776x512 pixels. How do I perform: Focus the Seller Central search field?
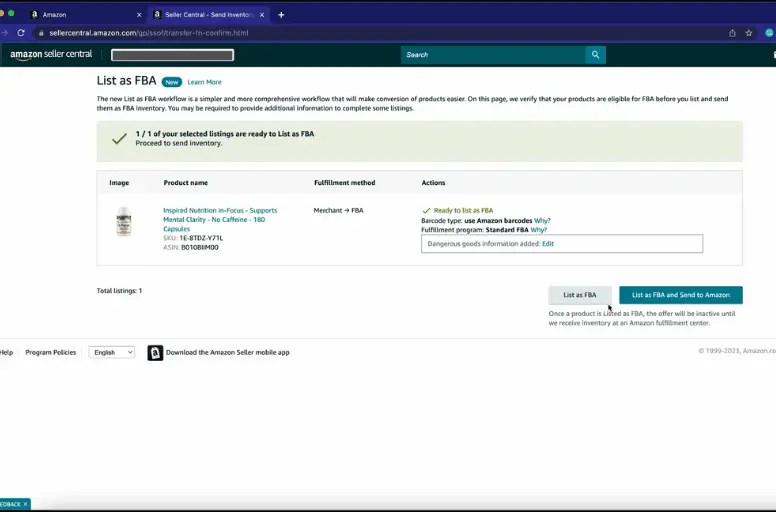tap(493, 55)
